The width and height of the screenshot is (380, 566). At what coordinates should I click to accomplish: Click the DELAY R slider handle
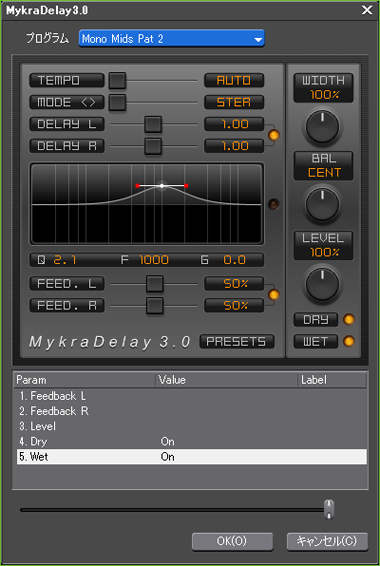(x=153, y=146)
